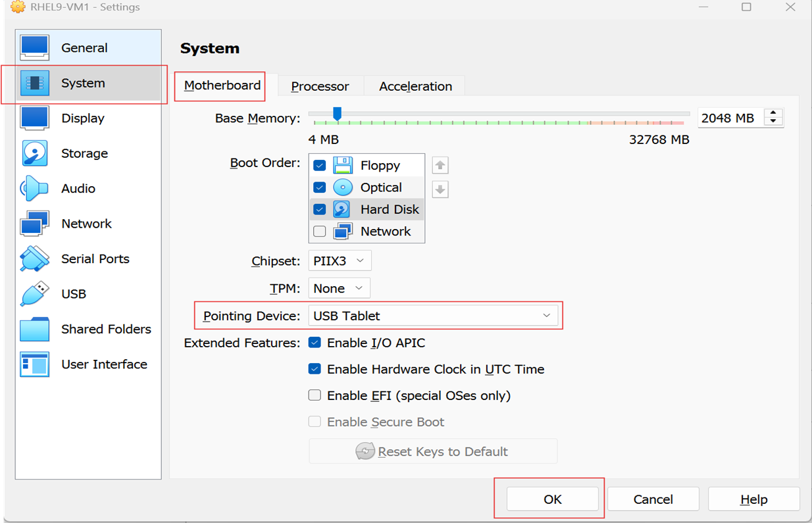The height and width of the screenshot is (523, 812).
Task: Uncheck Optical in boot order
Action: (x=320, y=187)
